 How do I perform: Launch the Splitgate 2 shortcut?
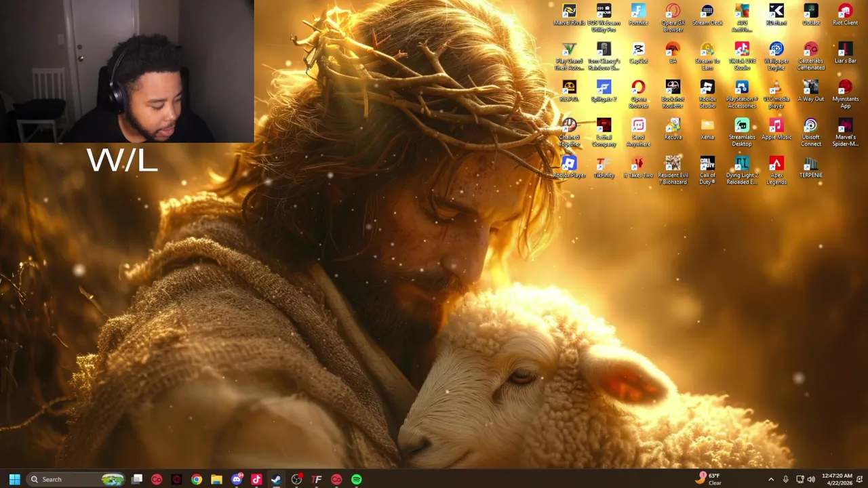[x=604, y=91]
